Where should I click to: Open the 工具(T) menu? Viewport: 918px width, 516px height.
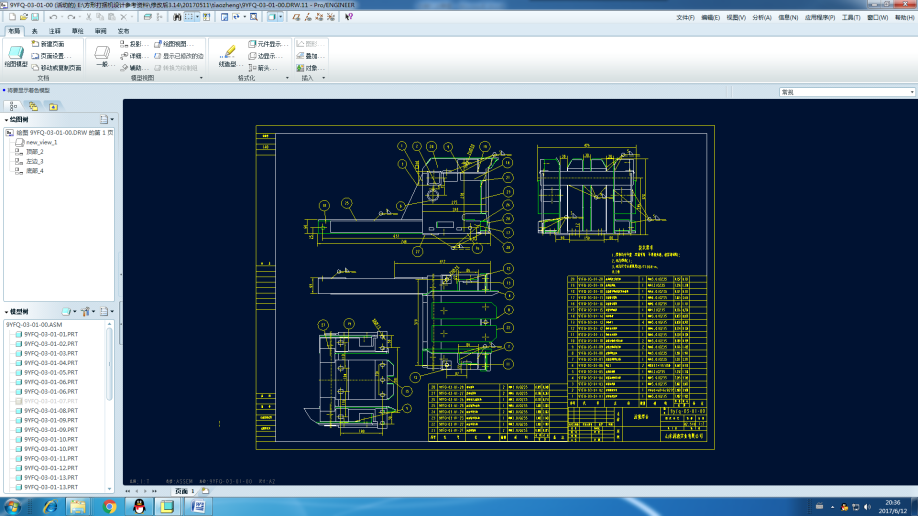point(850,18)
